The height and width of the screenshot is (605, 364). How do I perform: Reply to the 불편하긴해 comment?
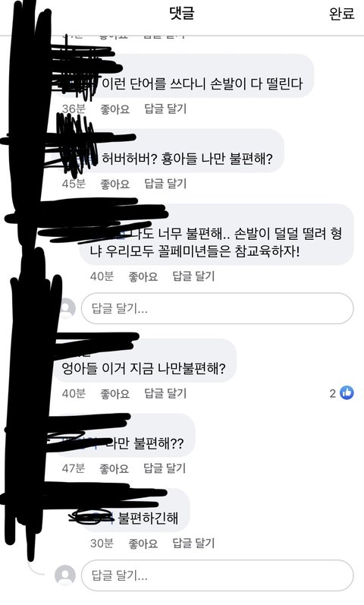point(193,544)
